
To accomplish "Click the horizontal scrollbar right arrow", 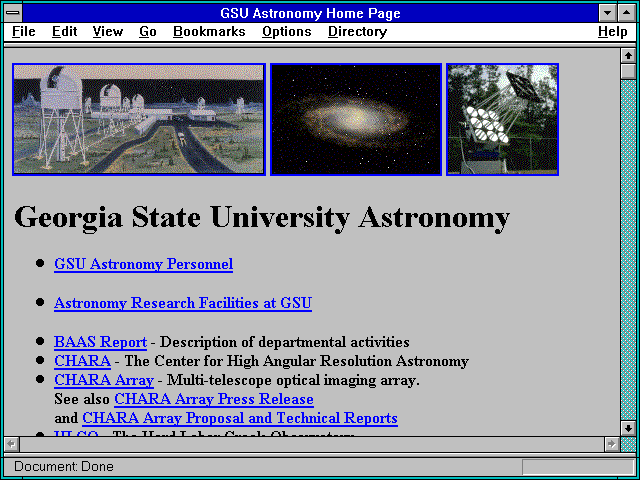I will [611, 444].
